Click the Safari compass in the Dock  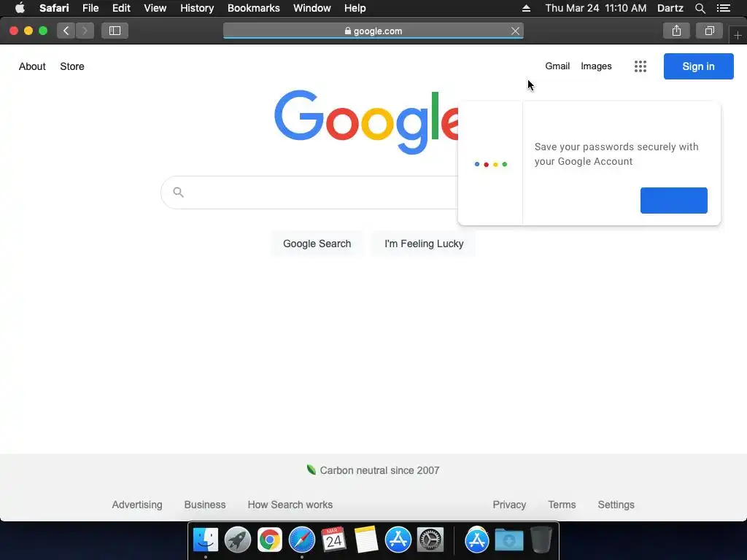tap(301, 540)
